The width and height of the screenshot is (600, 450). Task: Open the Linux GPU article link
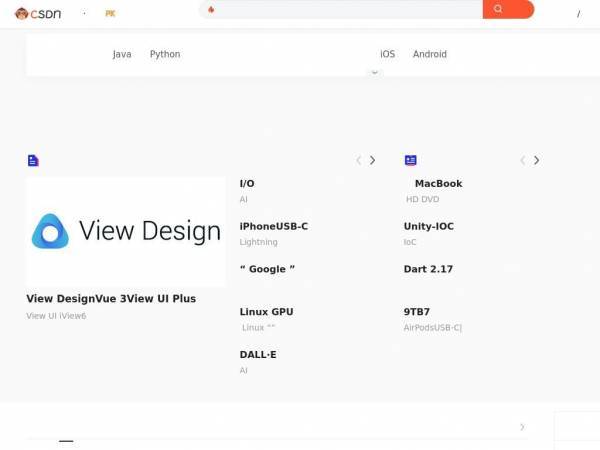point(266,311)
